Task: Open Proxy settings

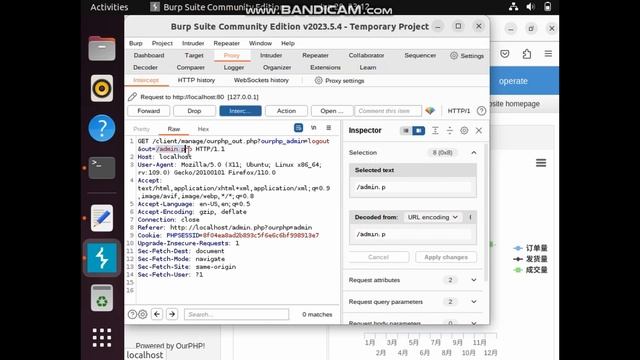Action: pos(340,80)
